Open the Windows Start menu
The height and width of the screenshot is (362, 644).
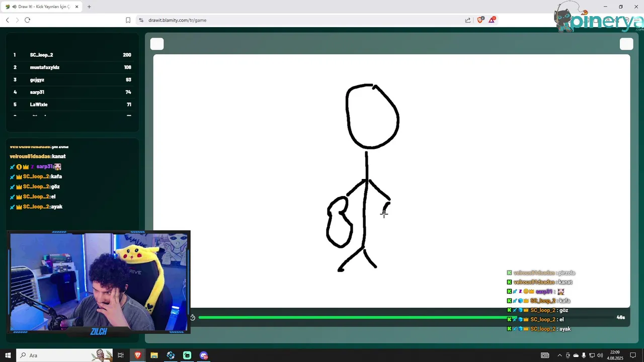8,355
